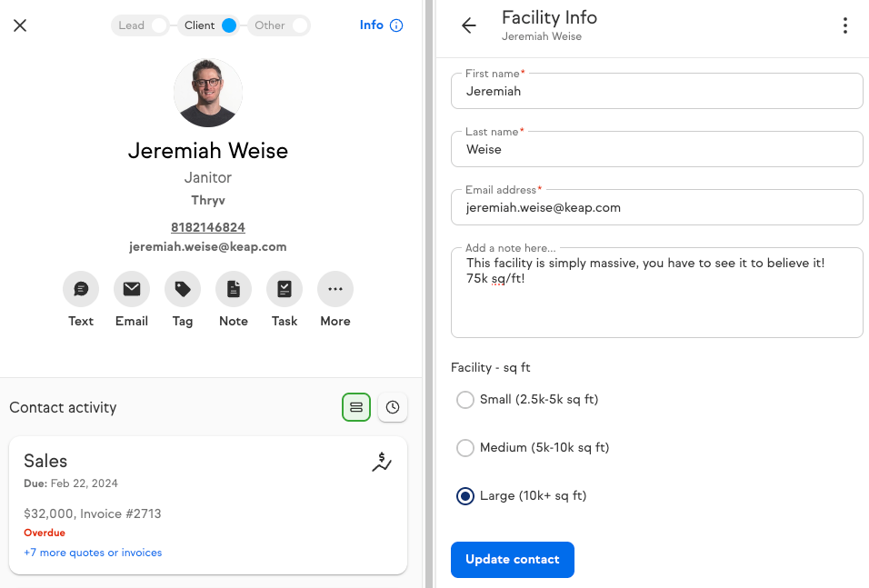Click the Text message icon
Screen dimensions: 869x588
[x=81, y=289]
